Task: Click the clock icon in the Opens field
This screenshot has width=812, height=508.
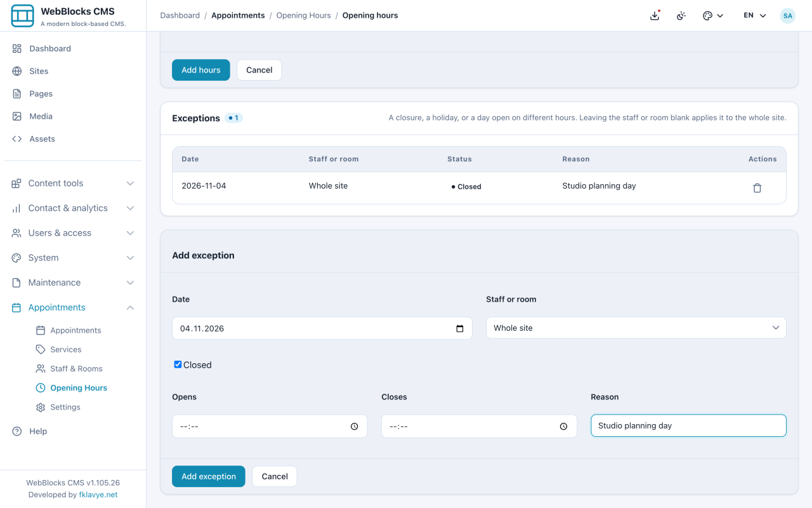Action: tap(355, 427)
